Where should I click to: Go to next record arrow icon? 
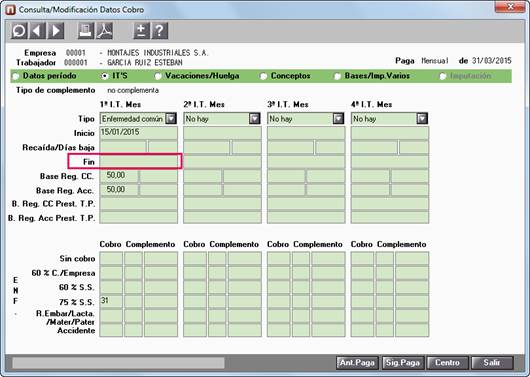pos(56,31)
